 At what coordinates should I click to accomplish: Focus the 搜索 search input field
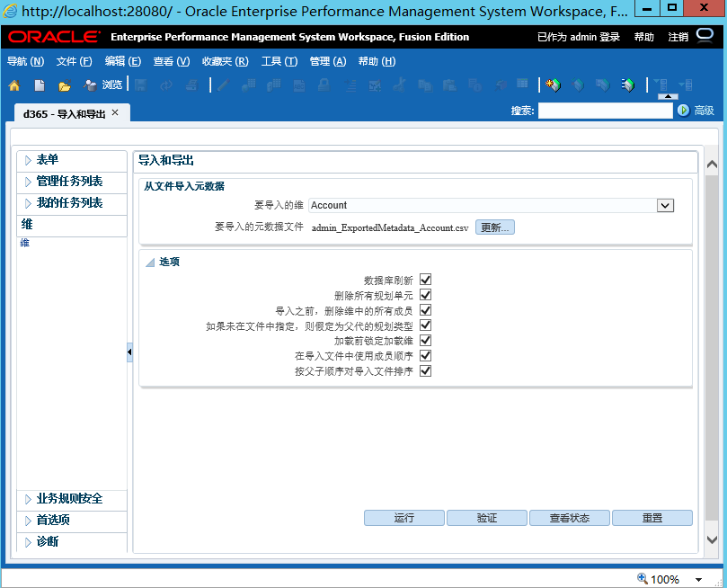[x=605, y=111]
